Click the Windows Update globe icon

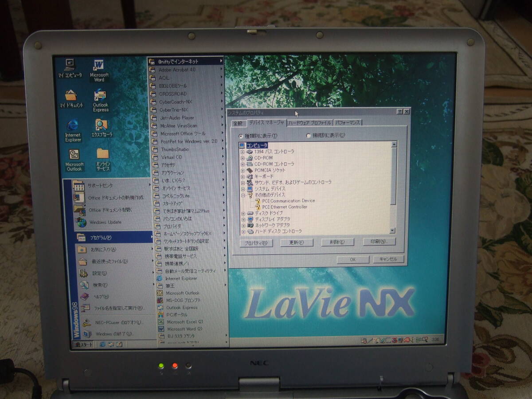(81, 223)
